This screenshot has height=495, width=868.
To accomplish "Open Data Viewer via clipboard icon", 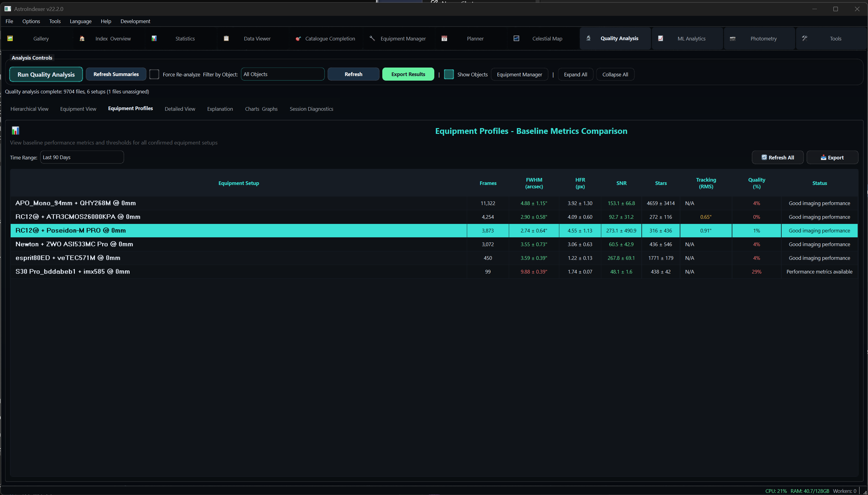I will 226,38.
